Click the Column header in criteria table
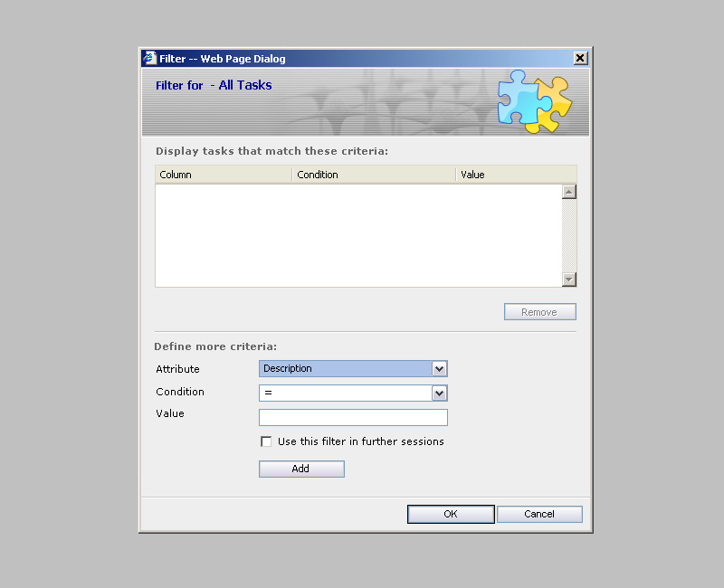 click(x=224, y=175)
